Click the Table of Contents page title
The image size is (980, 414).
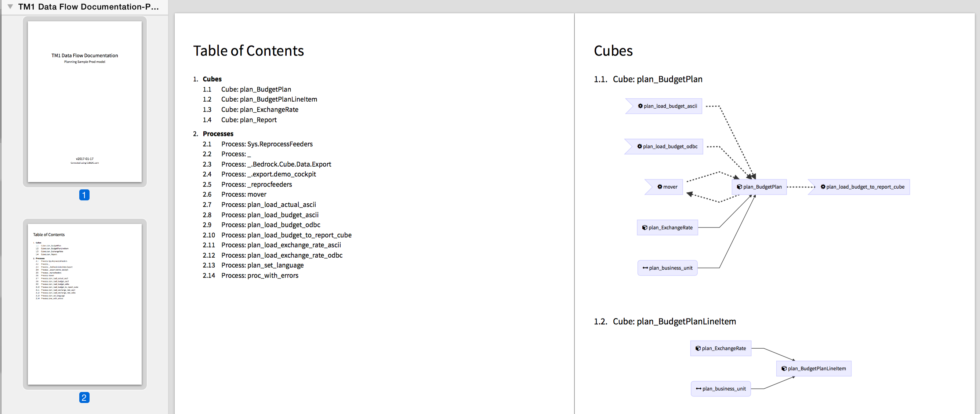pyautogui.click(x=248, y=51)
